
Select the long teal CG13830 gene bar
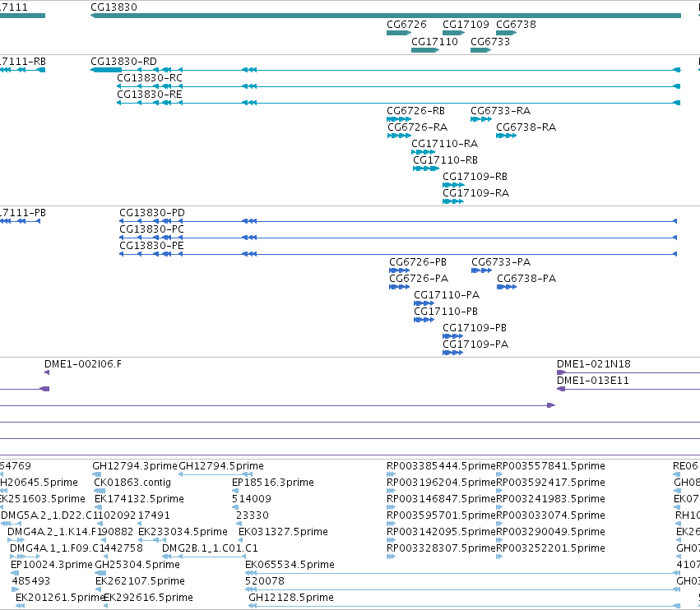[x=386, y=16]
